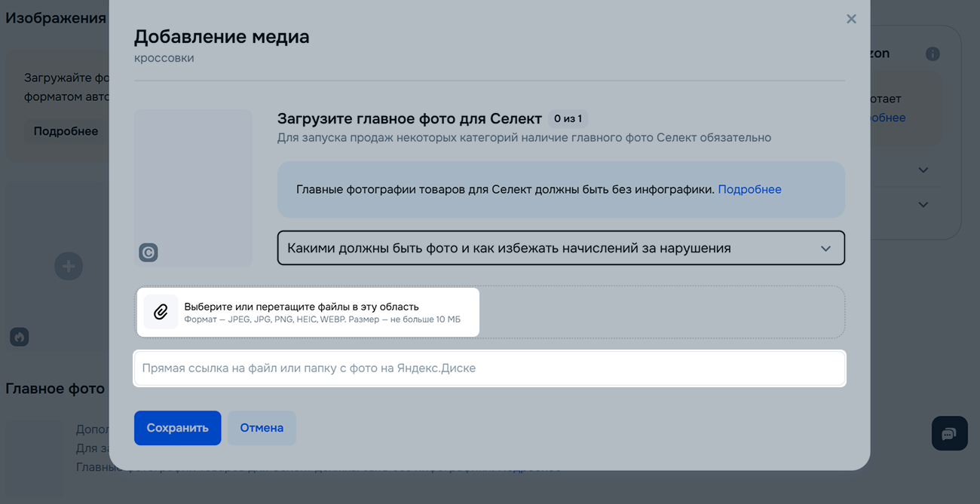
Task: Follow the blue Подробнее link in the Ozon panel
Action: tap(887, 118)
